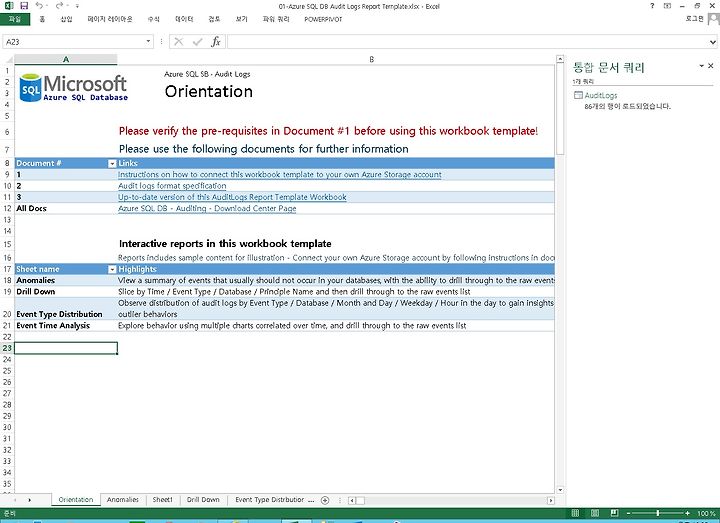Screen dimensions: 720x523
Task: Switch to the Drill Down sheet tab
Action: pyautogui.click(x=203, y=500)
